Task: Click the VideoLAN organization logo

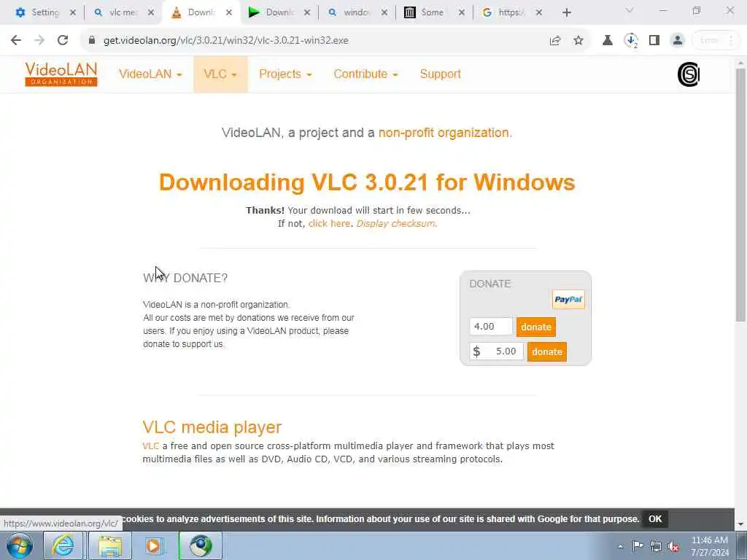Action: [x=61, y=74]
